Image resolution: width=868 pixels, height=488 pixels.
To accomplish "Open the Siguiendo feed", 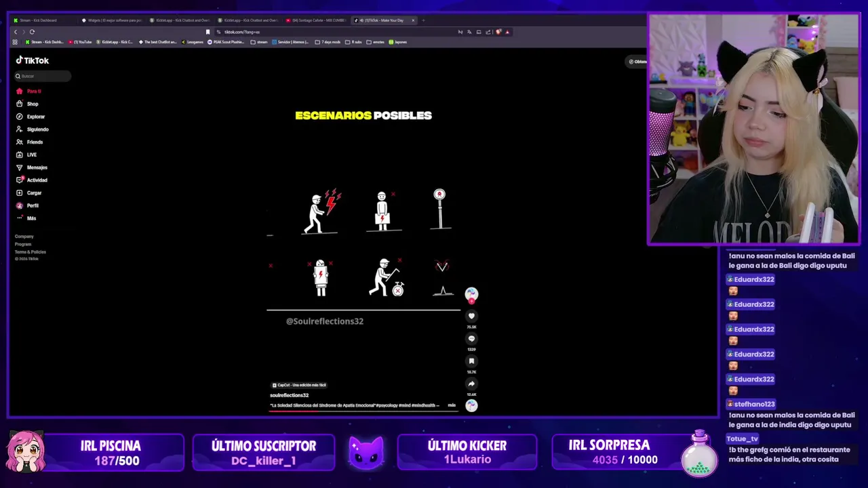I will 33,129.
